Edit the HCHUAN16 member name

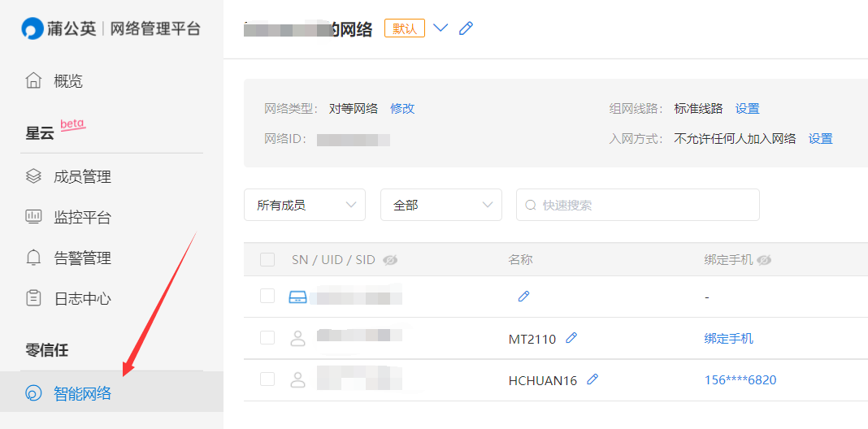(592, 379)
